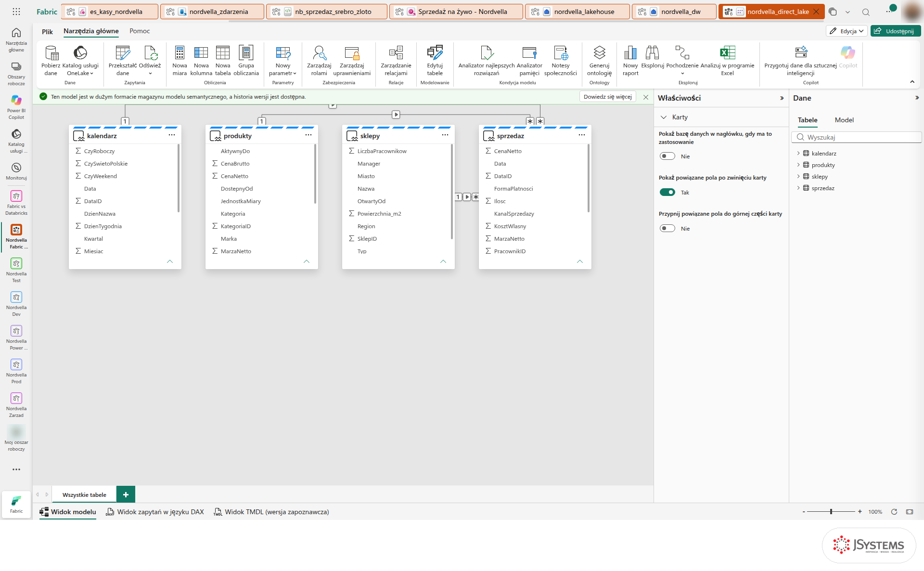Click the Wyszukaj search field
Screen dimensions: 924x571
[857, 137]
